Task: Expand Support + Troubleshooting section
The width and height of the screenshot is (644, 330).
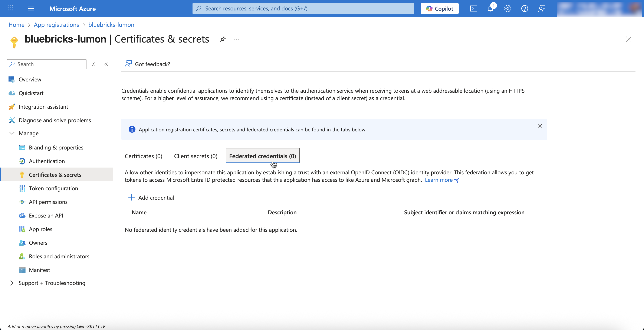Action: click(x=12, y=283)
